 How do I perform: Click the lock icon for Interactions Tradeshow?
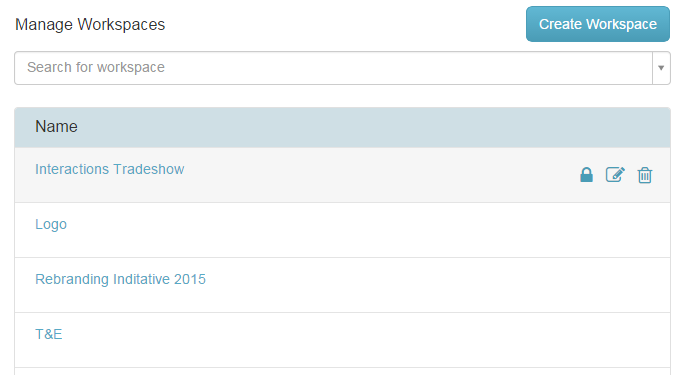(586, 175)
